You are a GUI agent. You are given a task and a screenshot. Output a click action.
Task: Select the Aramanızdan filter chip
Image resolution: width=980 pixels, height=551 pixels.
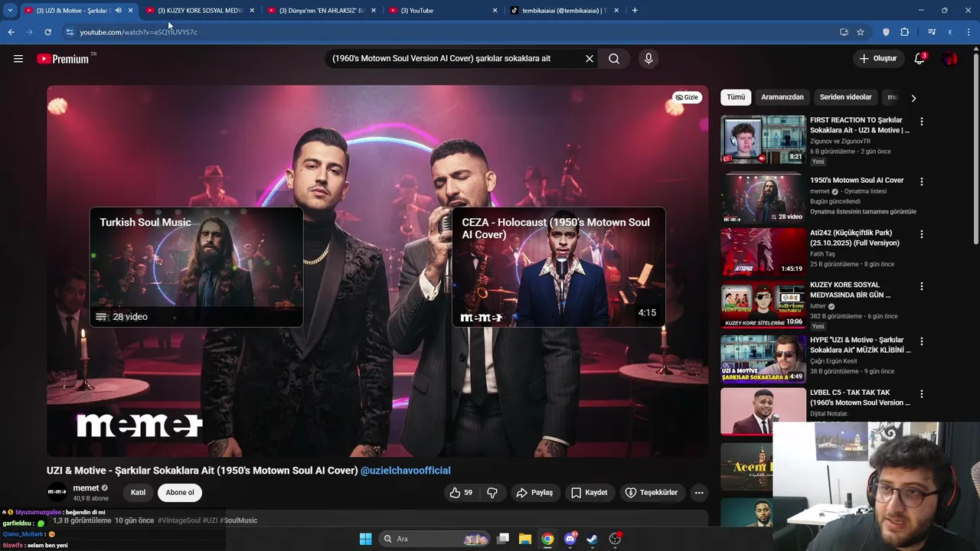(x=782, y=97)
